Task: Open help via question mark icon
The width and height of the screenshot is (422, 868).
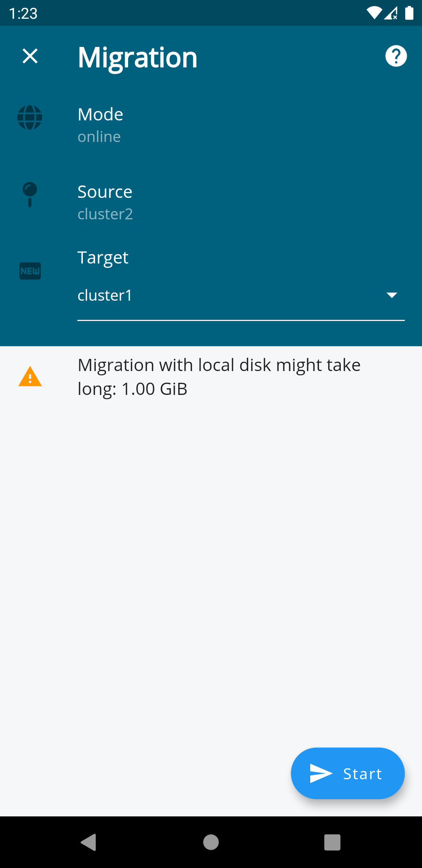Action: click(396, 56)
